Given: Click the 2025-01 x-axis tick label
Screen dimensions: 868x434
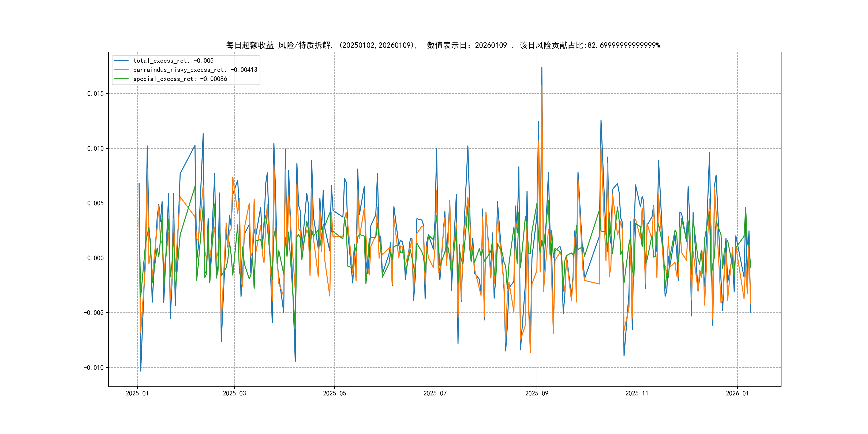Looking at the screenshot, I should 137,393.
